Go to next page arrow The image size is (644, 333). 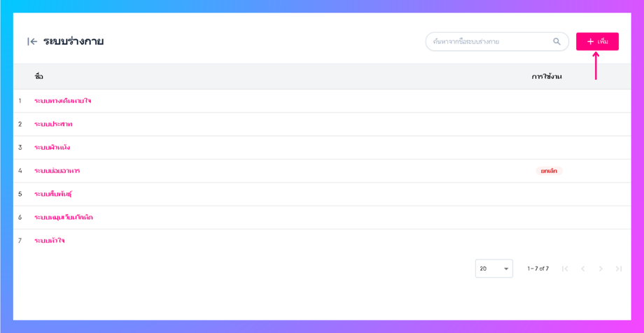[x=601, y=269]
